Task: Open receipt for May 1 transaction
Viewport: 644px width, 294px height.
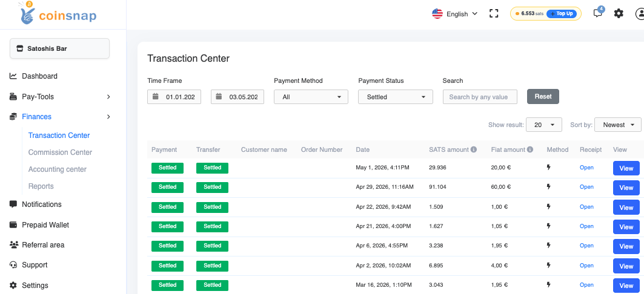Action: point(586,168)
